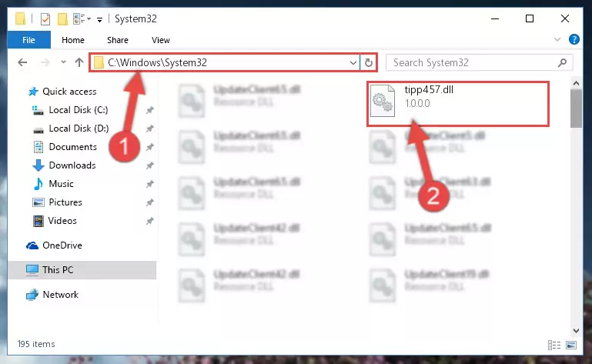592x364 pixels.
Task: Click the search magnifier icon
Action: pos(562,62)
